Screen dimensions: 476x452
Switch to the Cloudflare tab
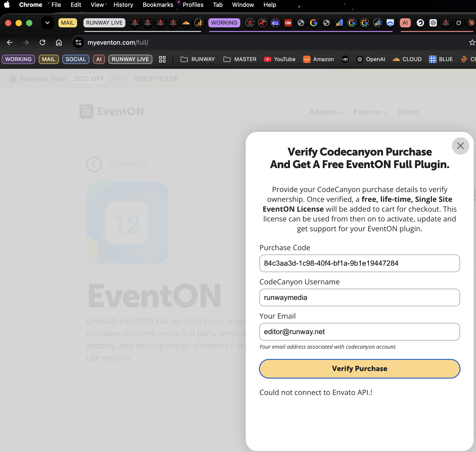tap(186, 23)
